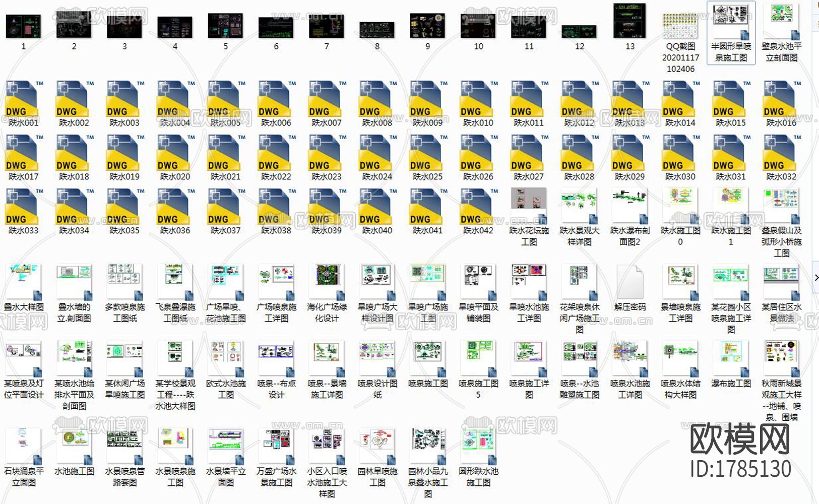Select the blank 解压密码 file icon
Image resolution: width=819 pixels, height=504 pixels.
click(x=630, y=283)
